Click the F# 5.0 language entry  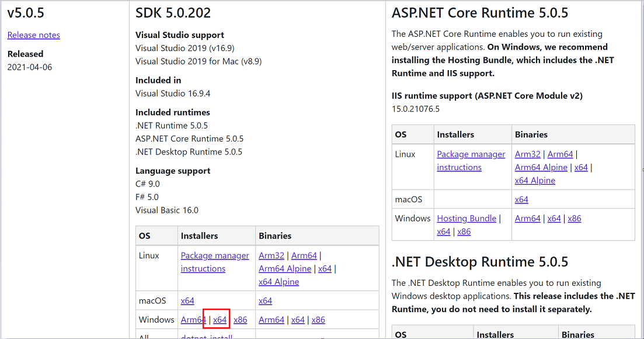[147, 197]
